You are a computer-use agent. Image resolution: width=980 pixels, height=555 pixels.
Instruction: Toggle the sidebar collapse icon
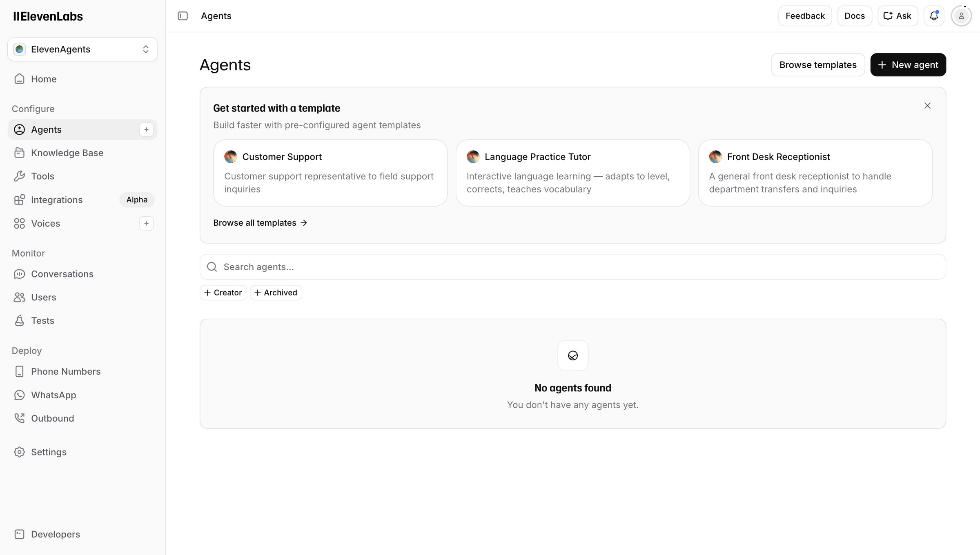pyautogui.click(x=183, y=16)
